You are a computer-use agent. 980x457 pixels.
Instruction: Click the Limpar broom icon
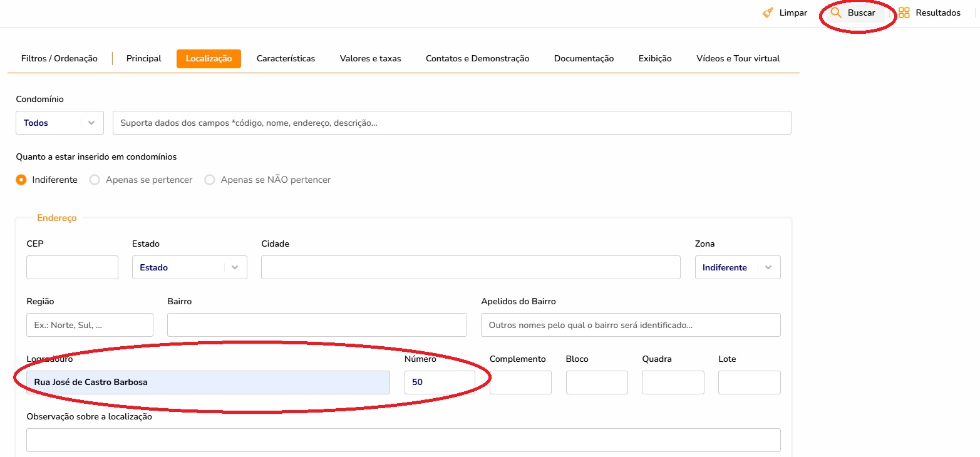coord(768,13)
